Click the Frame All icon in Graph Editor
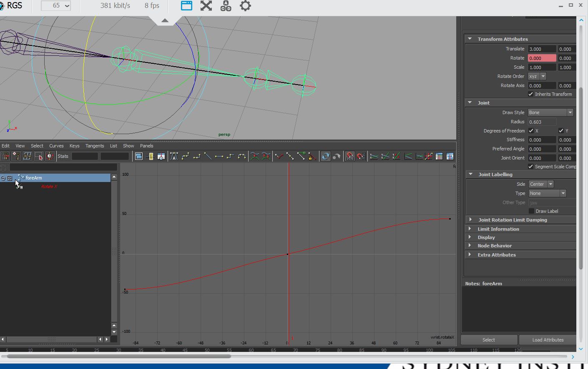The image size is (588, 369). click(x=139, y=156)
